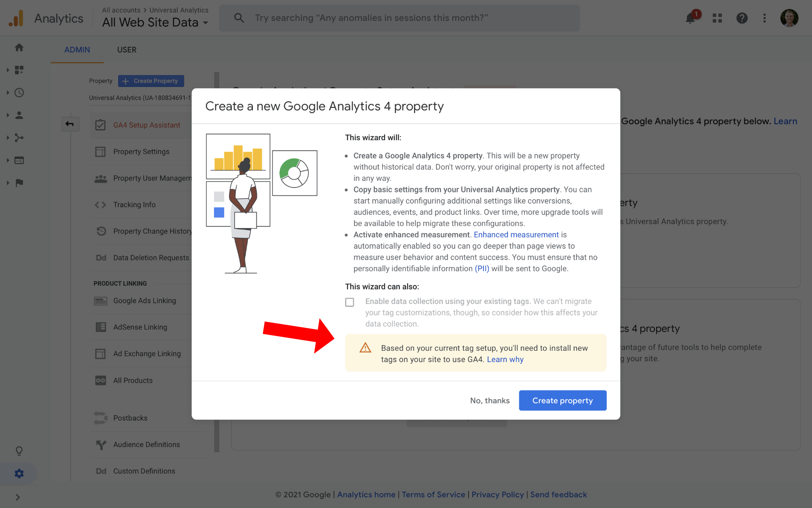The image size is (812, 508).
Task: Enable data collection using existing tags checkbox
Action: tap(350, 302)
